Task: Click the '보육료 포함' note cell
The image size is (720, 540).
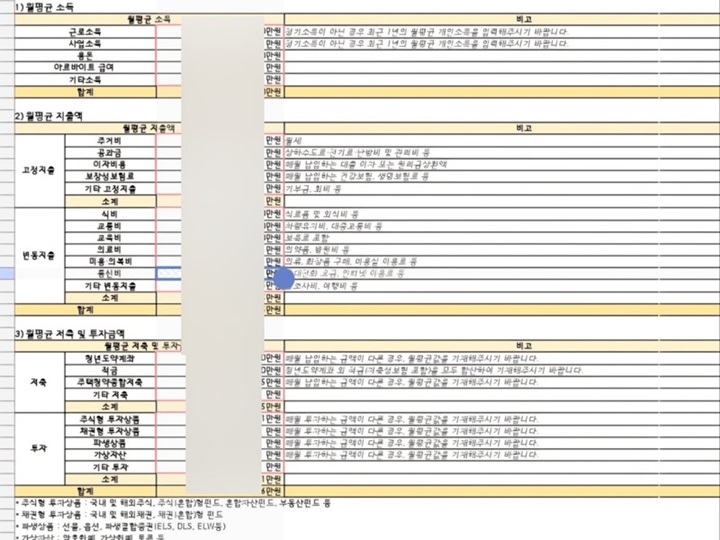Action: (x=501, y=238)
